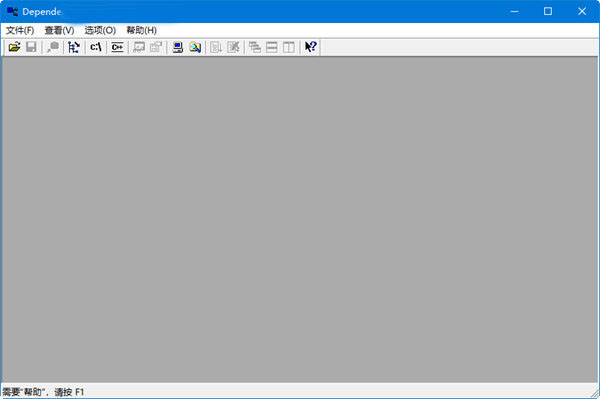600x399 pixels.
Task: Click the Tile Horizontally toolbar icon
Action: 272,47
